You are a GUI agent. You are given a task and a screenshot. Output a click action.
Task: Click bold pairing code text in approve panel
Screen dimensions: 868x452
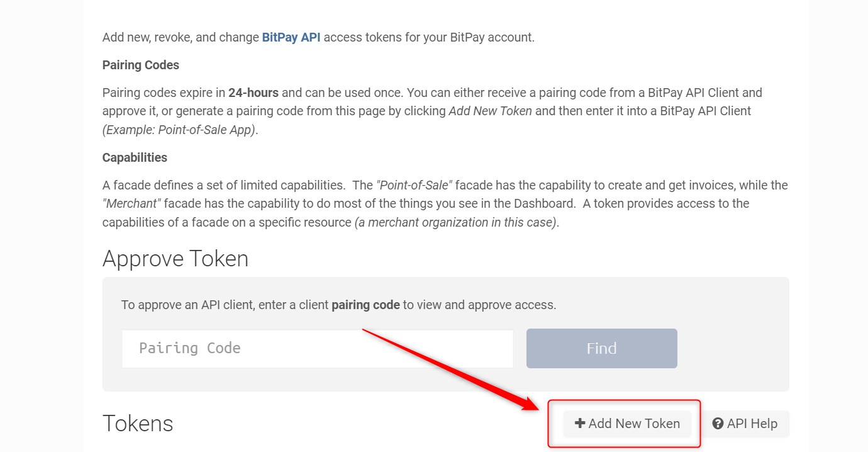[365, 305]
